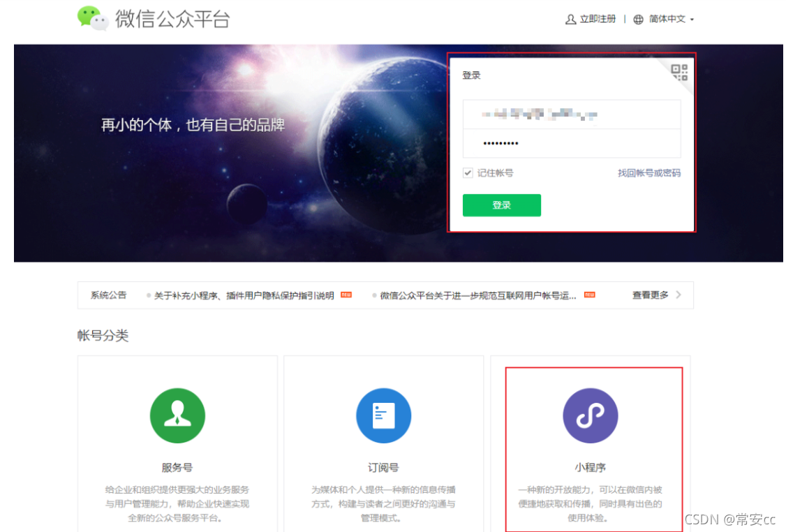786x532 pixels.
Task: Click the 小程序 card title
Action: (590, 467)
